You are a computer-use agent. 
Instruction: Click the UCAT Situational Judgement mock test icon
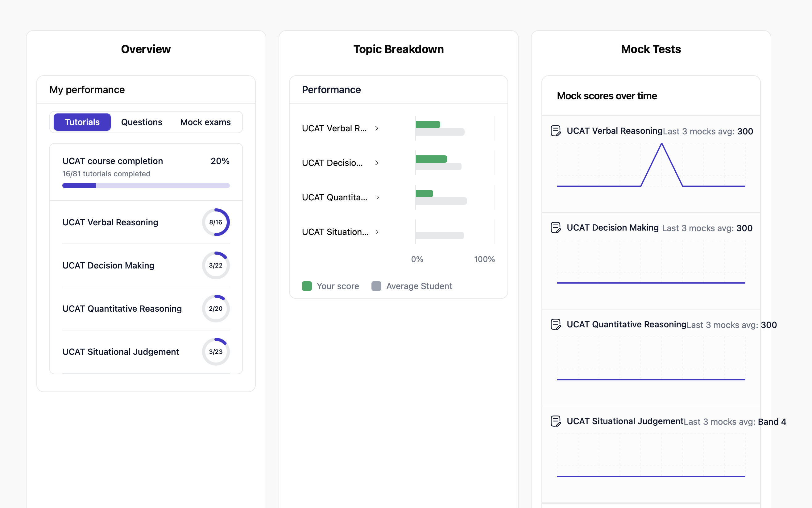click(555, 421)
